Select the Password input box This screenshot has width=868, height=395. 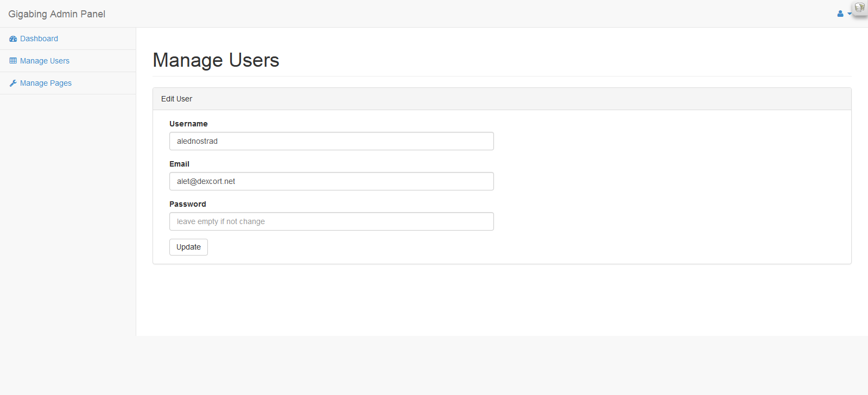tap(331, 221)
